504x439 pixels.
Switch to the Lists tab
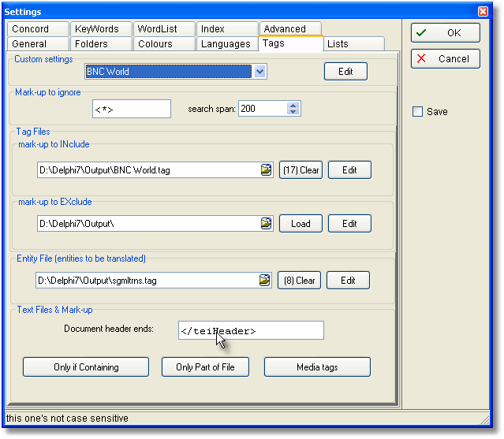[354, 43]
